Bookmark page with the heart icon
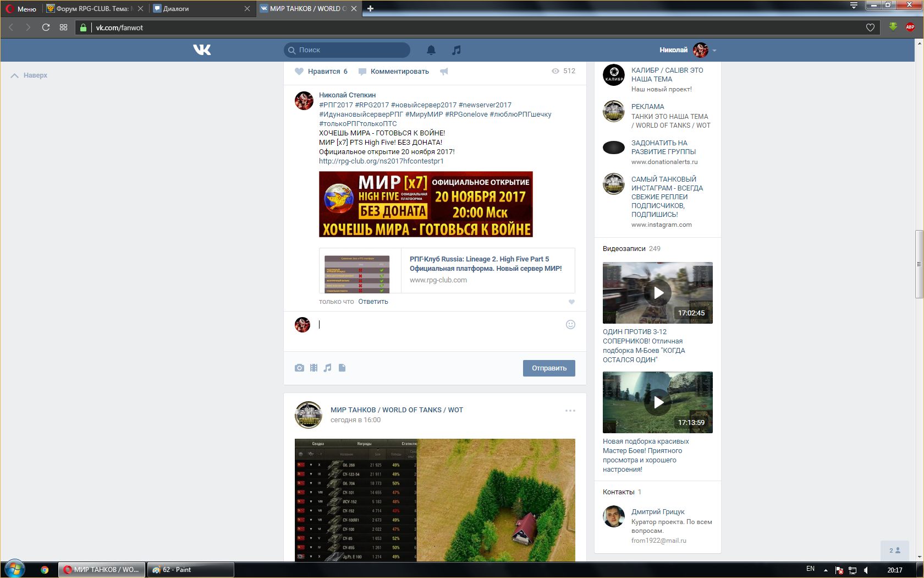924x578 pixels. click(870, 28)
